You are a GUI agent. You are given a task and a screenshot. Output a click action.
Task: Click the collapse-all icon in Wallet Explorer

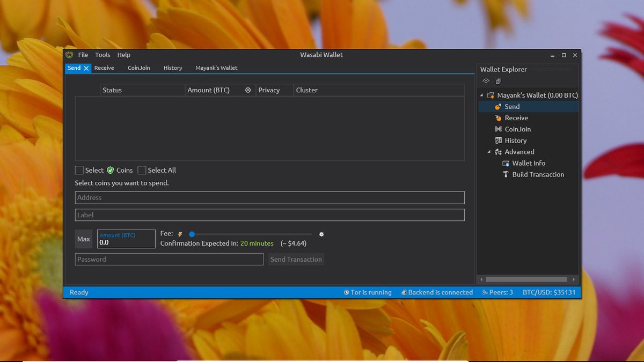(499, 82)
